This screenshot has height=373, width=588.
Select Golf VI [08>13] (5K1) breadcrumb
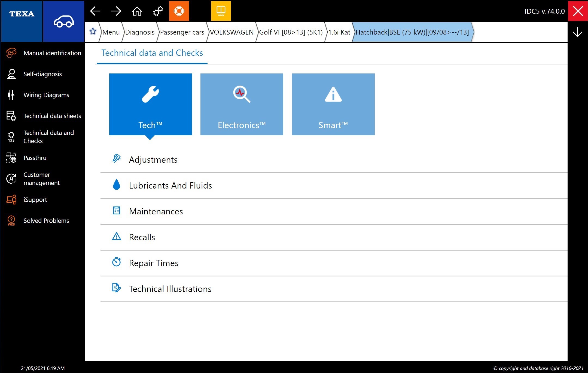[291, 32]
